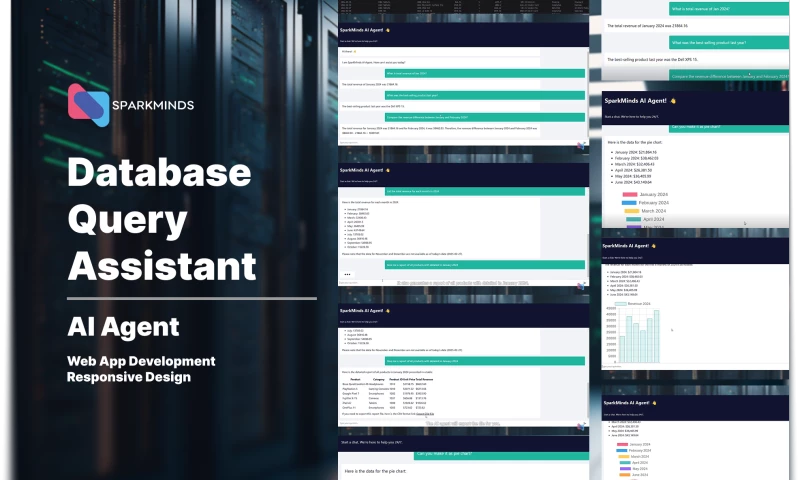Click the large 'What was the best selling product last year?' bubble
This screenshot has width=800, height=480.
pos(729,42)
